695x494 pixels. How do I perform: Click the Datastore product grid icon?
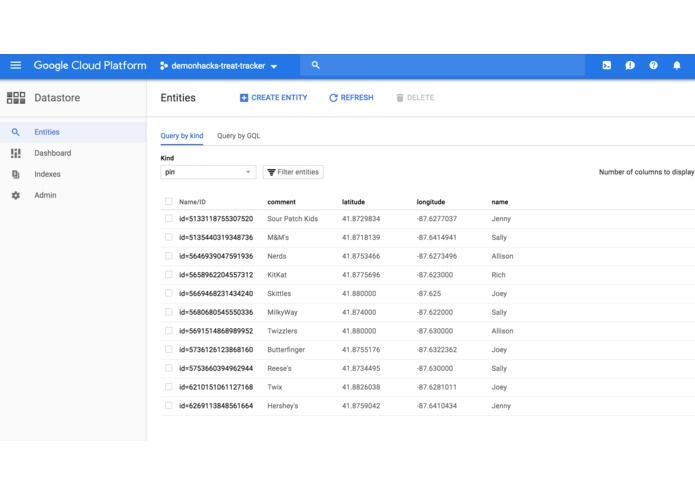[x=16, y=98]
